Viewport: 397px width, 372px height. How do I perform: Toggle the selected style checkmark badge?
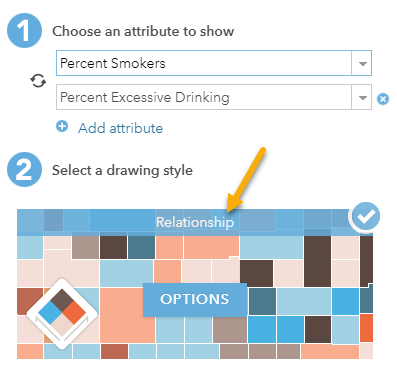[x=366, y=217]
